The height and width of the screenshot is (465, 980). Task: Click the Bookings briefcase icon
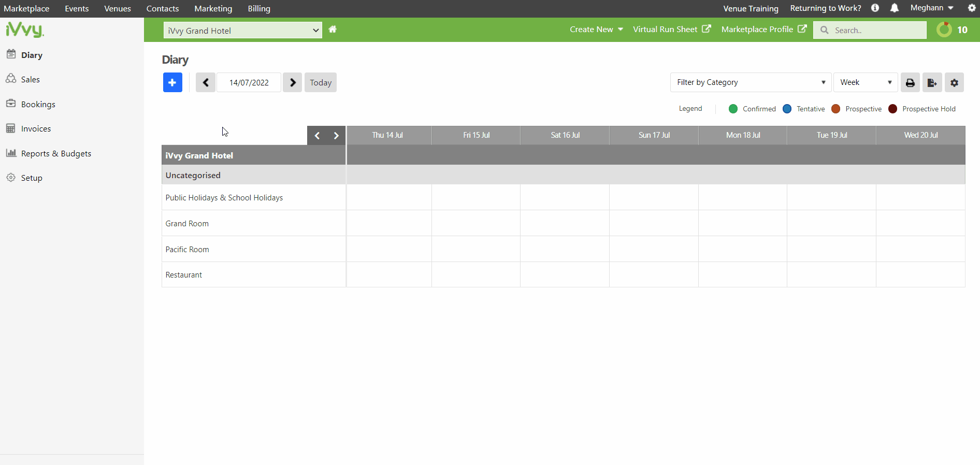click(x=11, y=103)
